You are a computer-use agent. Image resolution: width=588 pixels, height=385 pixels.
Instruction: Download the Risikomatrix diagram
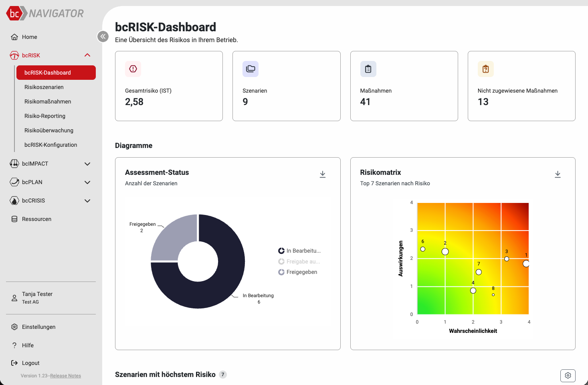pyautogui.click(x=558, y=174)
